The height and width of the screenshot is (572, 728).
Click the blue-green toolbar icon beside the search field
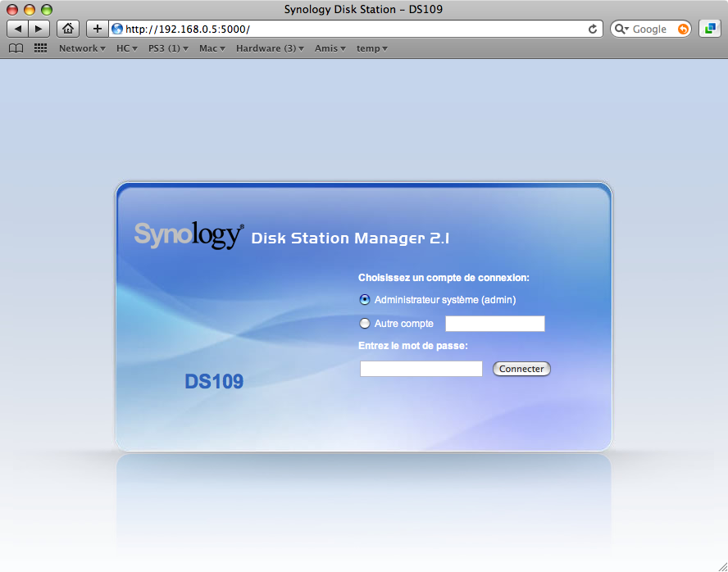(x=710, y=29)
